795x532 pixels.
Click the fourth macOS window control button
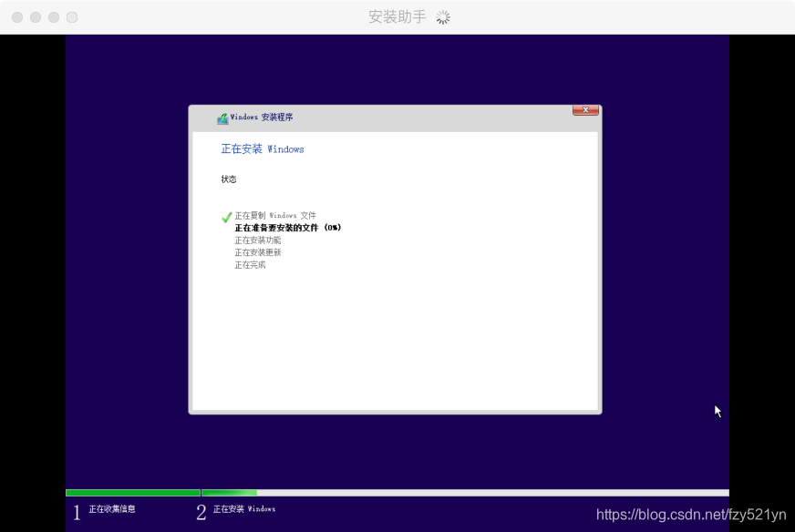click(x=72, y=17)
